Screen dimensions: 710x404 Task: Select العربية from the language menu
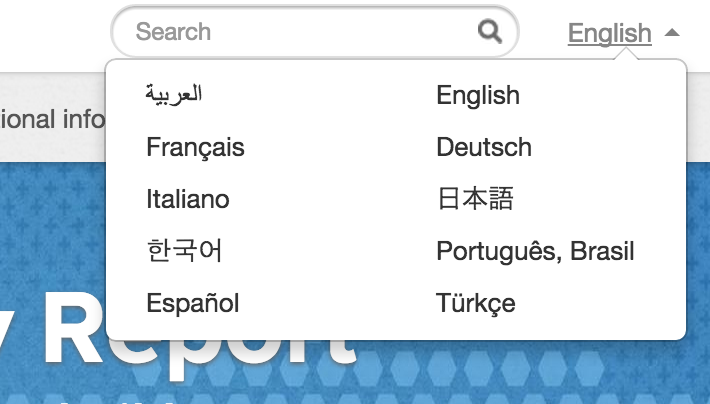point(174,95)
